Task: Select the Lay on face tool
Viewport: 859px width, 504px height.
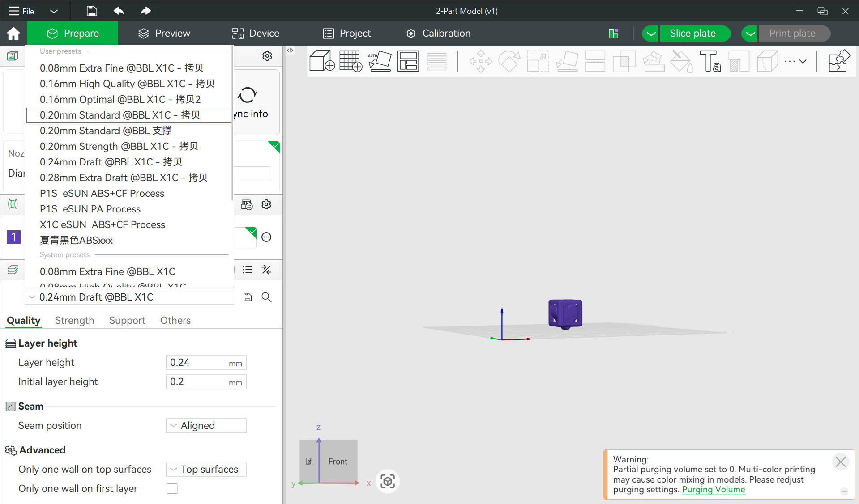Action: coord(567,61)
